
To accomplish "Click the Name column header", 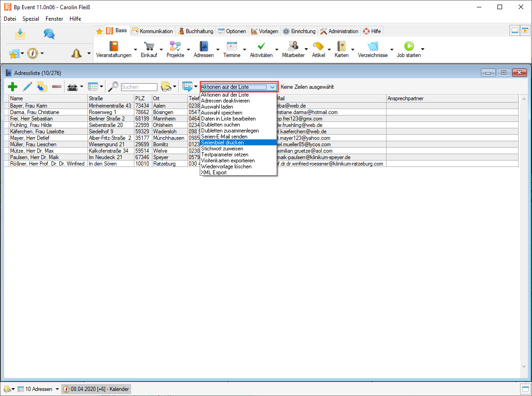I will tap(46, 98).
